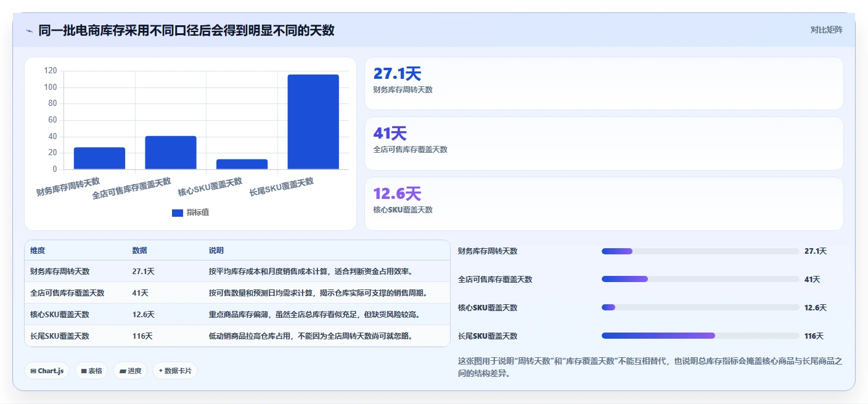
Task: Click the 41天 cell in the table
Action: pyautogui.click(x=140, y=293)
